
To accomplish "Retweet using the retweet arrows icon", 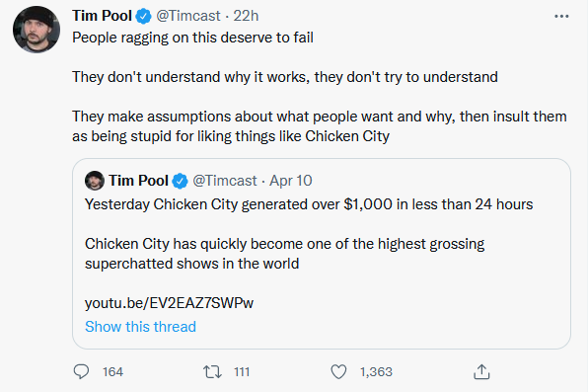I will [x=212, y=371].
